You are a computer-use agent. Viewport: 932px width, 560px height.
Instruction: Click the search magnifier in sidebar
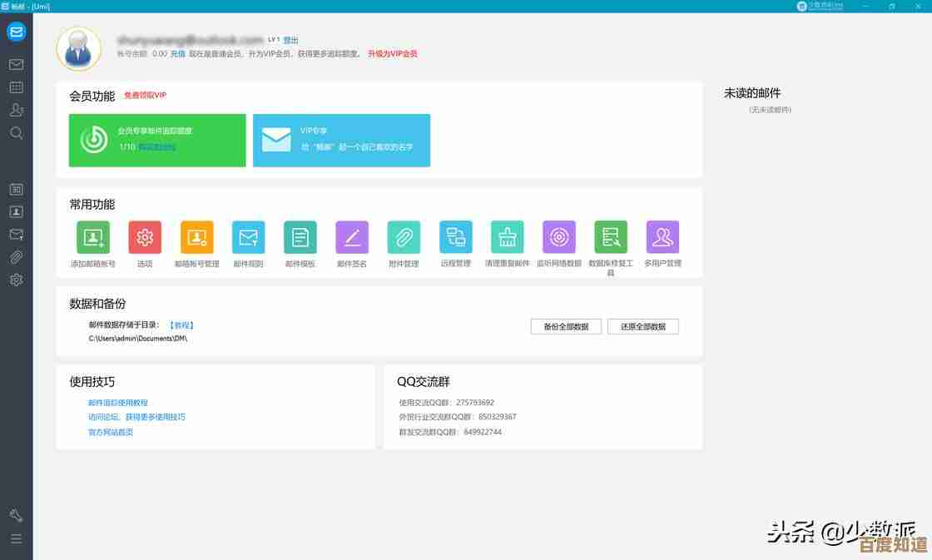coord(16,133)
